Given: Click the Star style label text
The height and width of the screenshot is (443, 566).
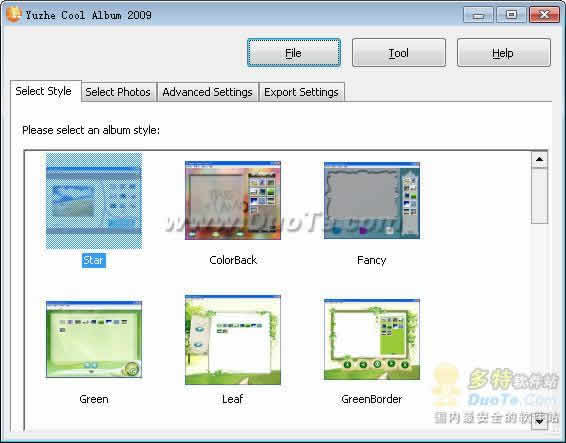Looking at the screenshot, I should (94, 260).
